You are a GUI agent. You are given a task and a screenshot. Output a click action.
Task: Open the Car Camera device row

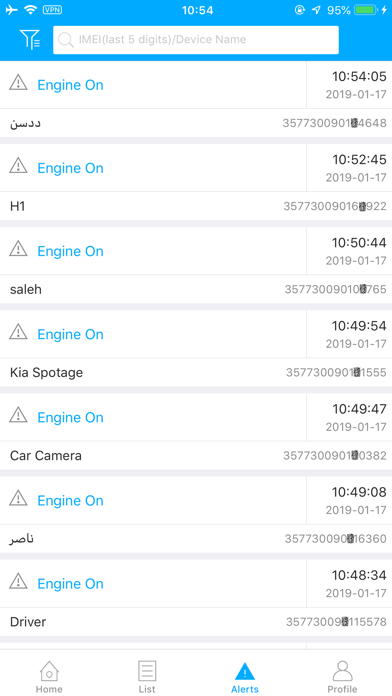coord(196,455)
